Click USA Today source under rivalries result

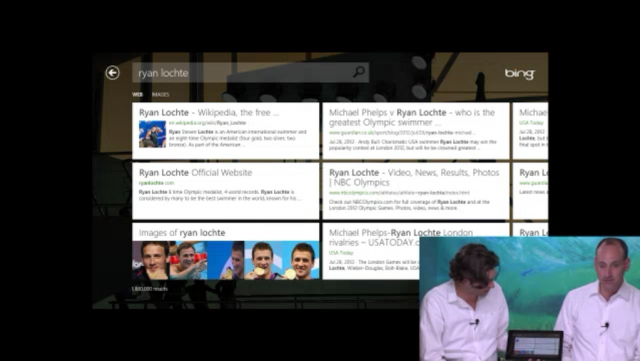tap(341, 253)
